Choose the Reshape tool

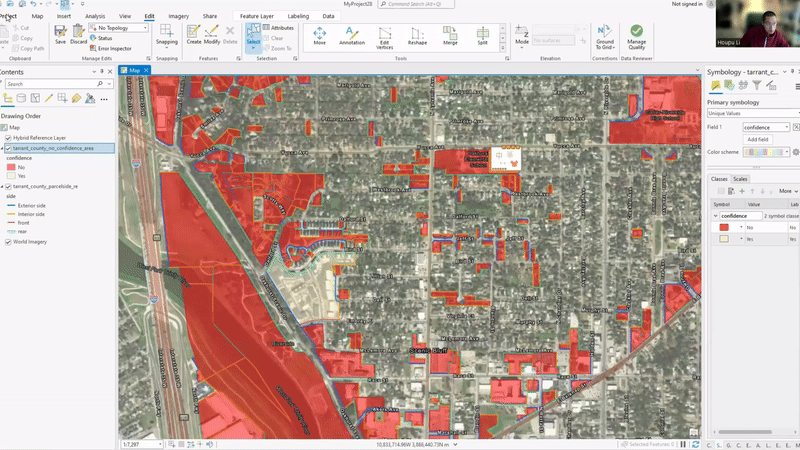417,36
